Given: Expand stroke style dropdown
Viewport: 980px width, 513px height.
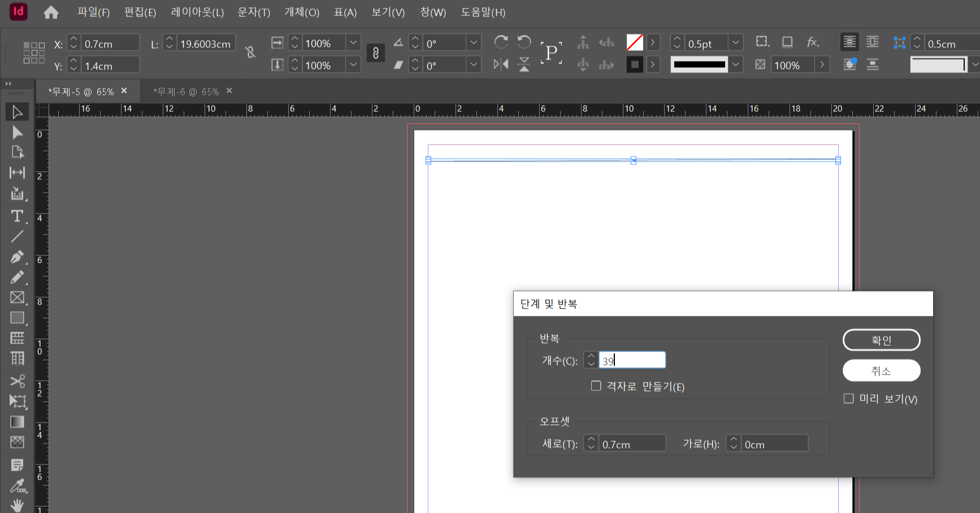Looking at the screenshot, I should [x=735, y=64].
